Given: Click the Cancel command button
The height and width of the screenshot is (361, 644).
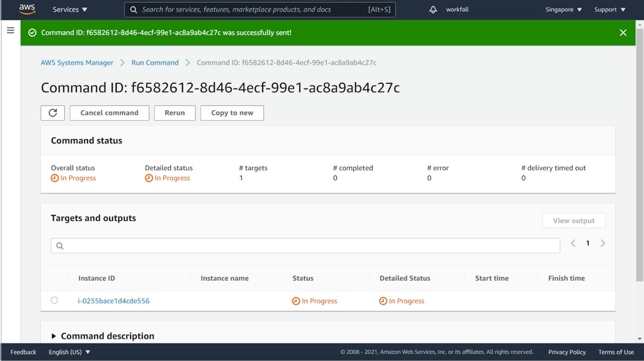Looking at the screenshot, I should [x=109, y=113].
